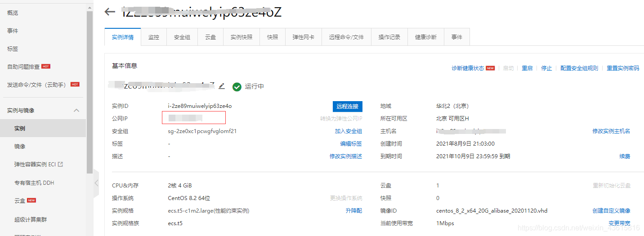Open 镜像 in the sidebar

20,147
